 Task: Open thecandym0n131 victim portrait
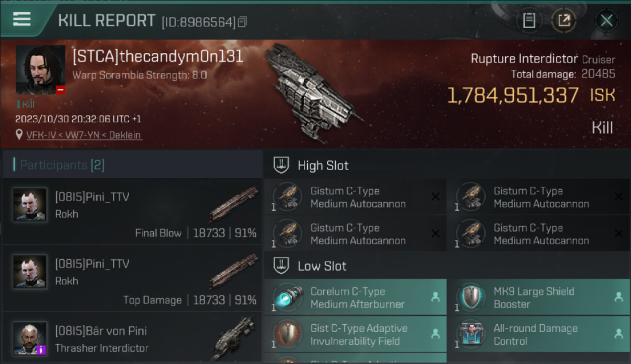click(x=40, y=70)
